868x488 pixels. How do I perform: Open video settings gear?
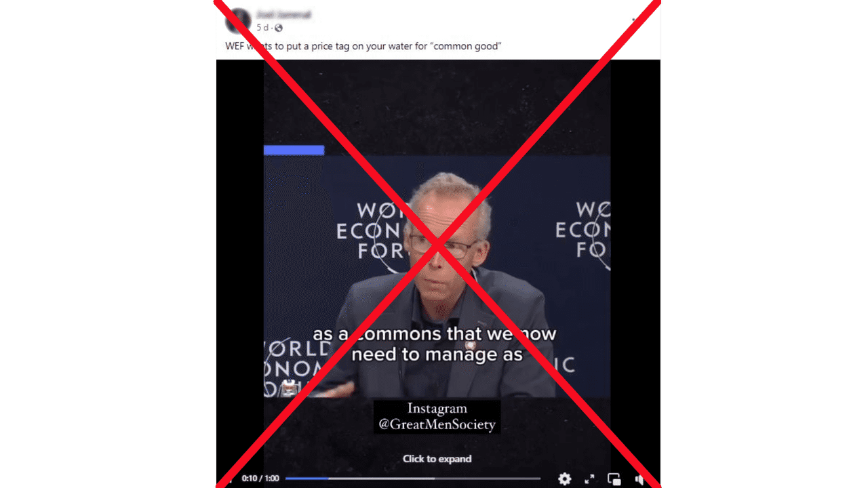tap(564, 479)
